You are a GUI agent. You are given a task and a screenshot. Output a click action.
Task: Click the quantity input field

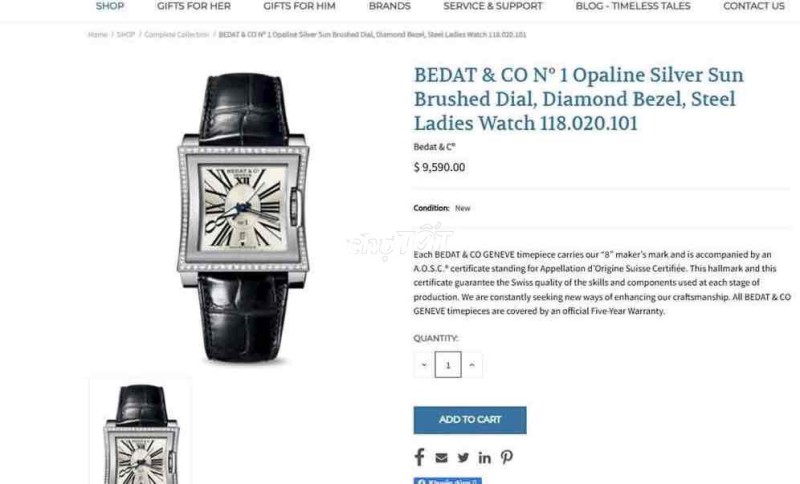coord(448,365)
